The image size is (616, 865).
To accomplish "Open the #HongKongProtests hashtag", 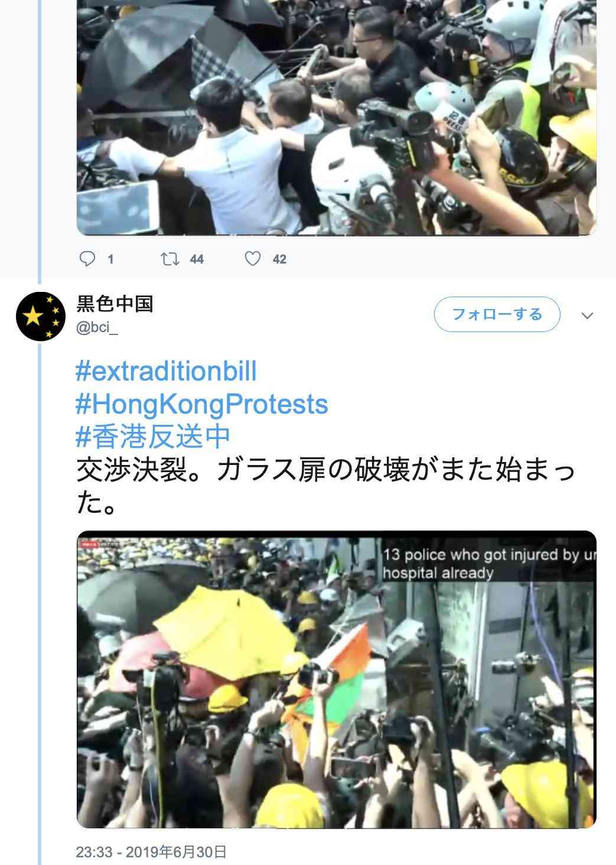I will (x=202, y=404).
